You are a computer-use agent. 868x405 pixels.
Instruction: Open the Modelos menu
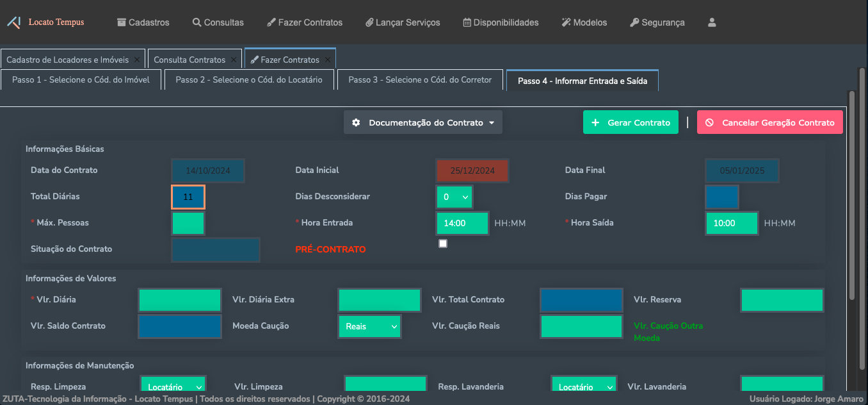584,22
